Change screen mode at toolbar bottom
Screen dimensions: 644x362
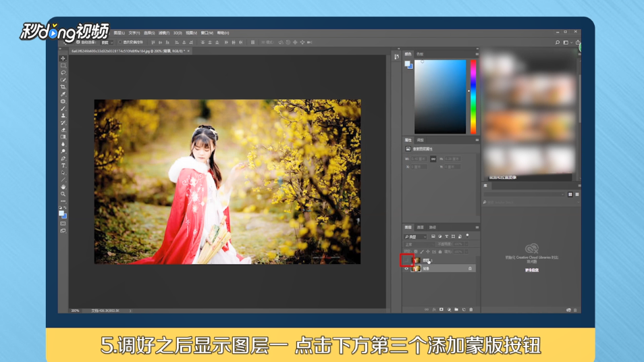pyautogui.click(x=63, y=231)
